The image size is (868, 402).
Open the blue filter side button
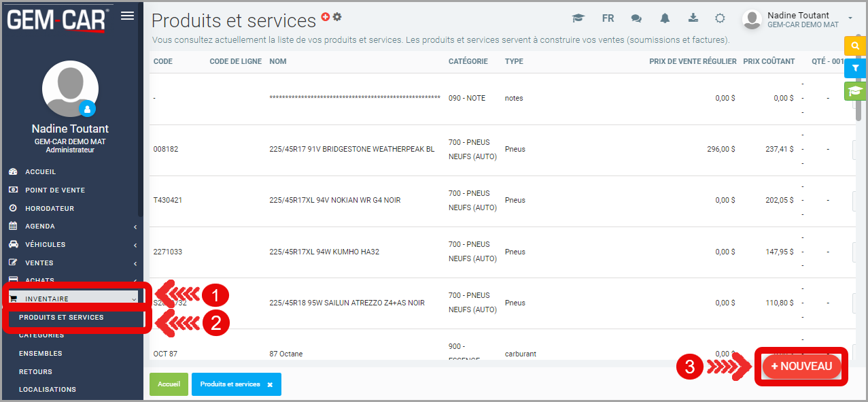click(x=854, y=68)
